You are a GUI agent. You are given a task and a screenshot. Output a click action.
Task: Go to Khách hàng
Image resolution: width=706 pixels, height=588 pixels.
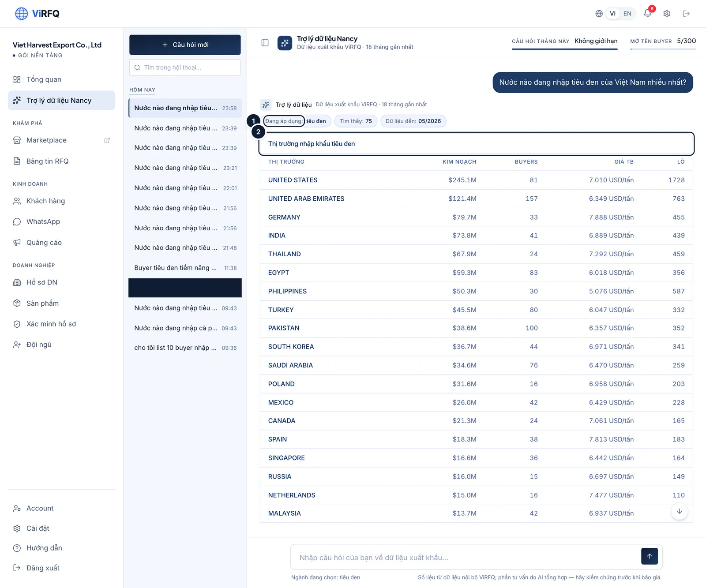point(61,201)
